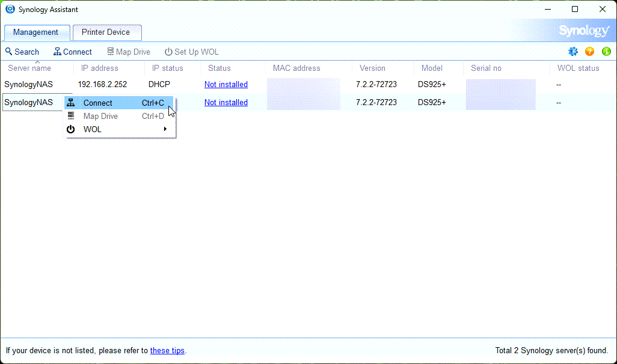Click 'Not installed' link in second row

pyautogui.click(x=226, y=103)
